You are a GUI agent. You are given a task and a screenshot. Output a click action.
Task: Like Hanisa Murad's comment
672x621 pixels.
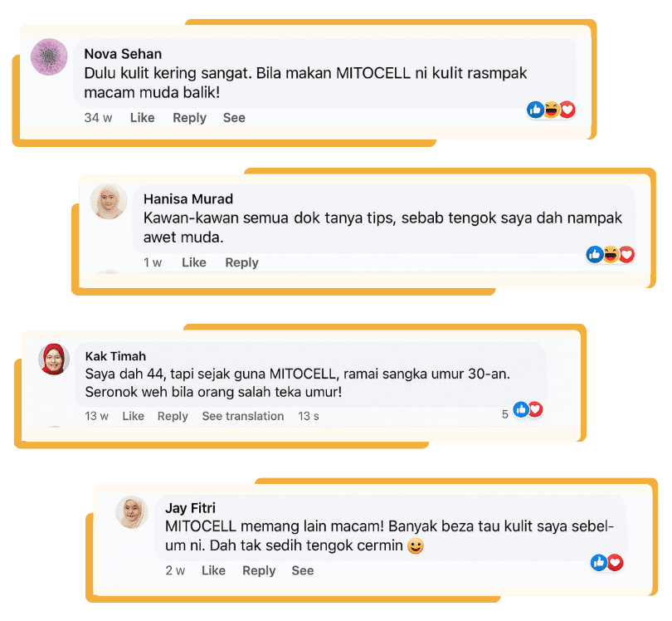pos(193,262)
